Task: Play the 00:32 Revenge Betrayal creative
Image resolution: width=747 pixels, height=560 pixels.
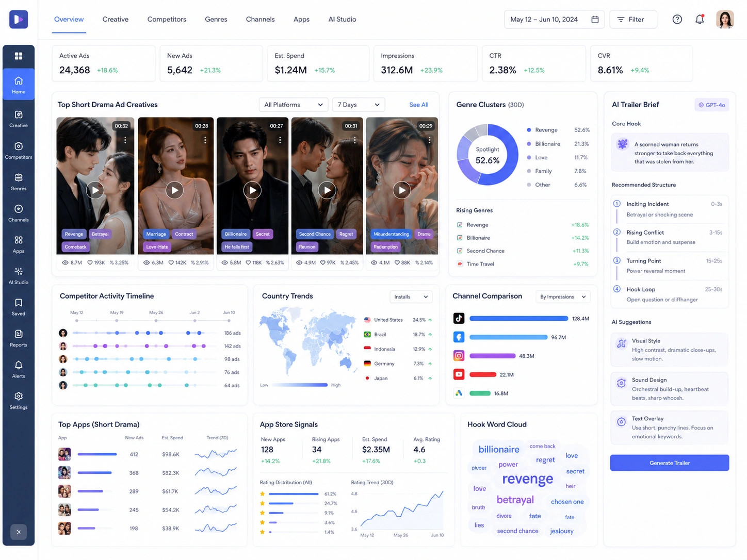Action: [x=95, y=190]
